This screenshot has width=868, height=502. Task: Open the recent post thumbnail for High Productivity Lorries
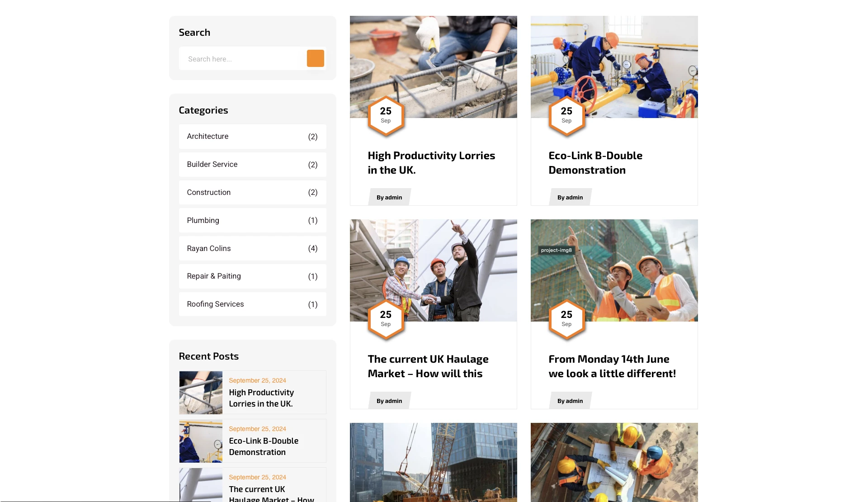201,393
